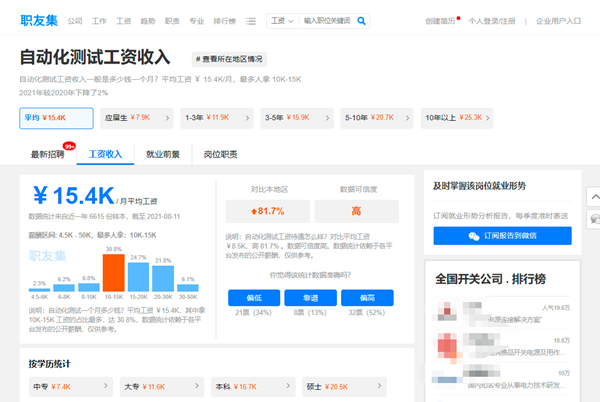Open the floating chat bubble button
600x402 pixels.
(594, 219)
